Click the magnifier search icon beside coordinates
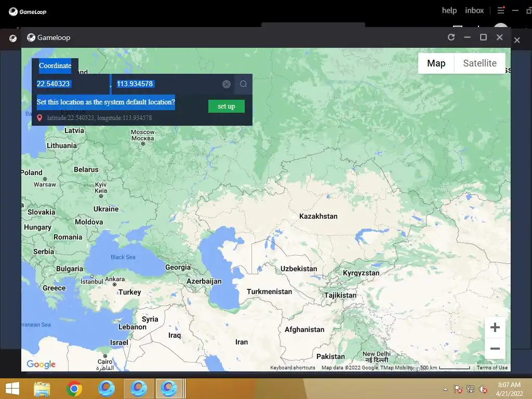This screenshot has width=532, height=399. tap(243, 84)
